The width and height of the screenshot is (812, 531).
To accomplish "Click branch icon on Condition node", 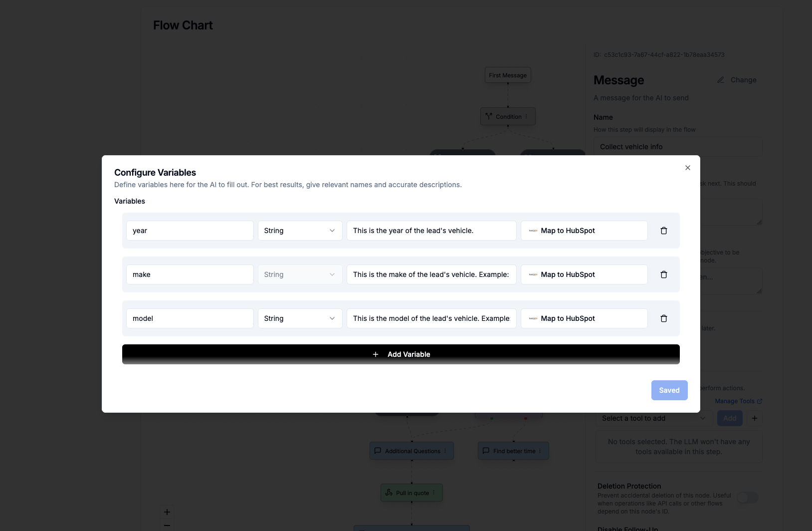I will (489, 117).
